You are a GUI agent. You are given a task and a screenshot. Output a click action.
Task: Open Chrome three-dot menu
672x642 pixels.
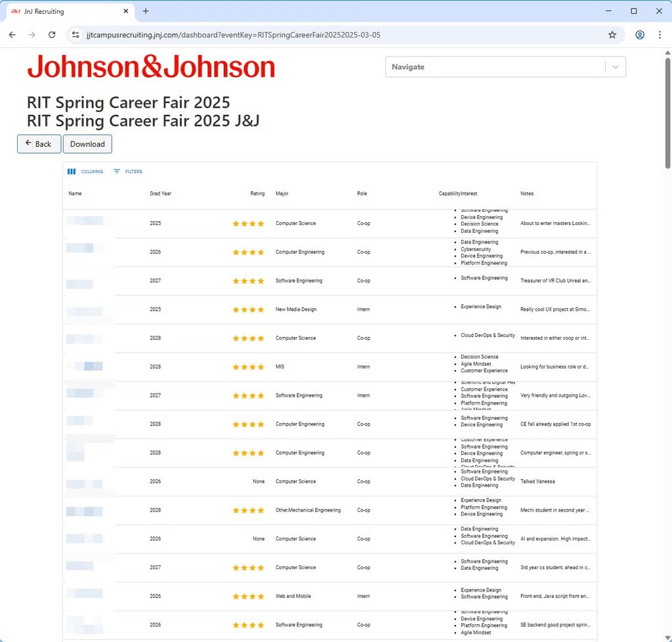(x=660, y=35)
